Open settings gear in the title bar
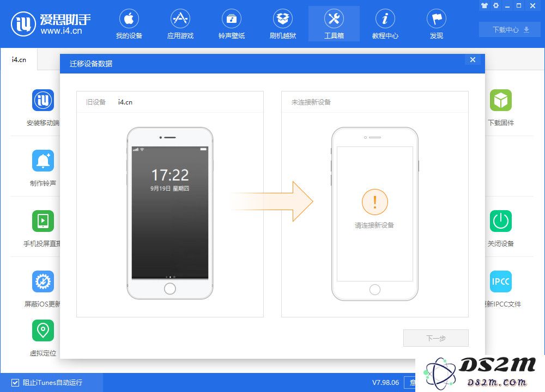 [496, 5]
